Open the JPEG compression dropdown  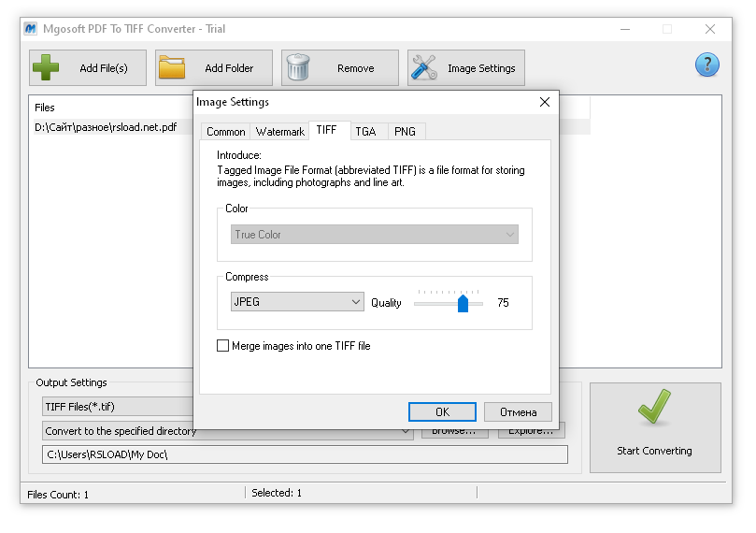click(297, 302)
